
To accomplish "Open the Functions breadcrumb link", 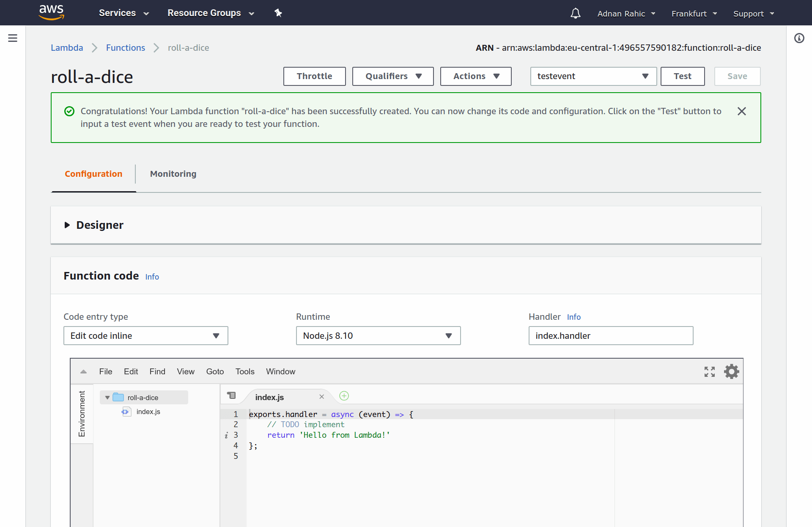I will point(125,48).
